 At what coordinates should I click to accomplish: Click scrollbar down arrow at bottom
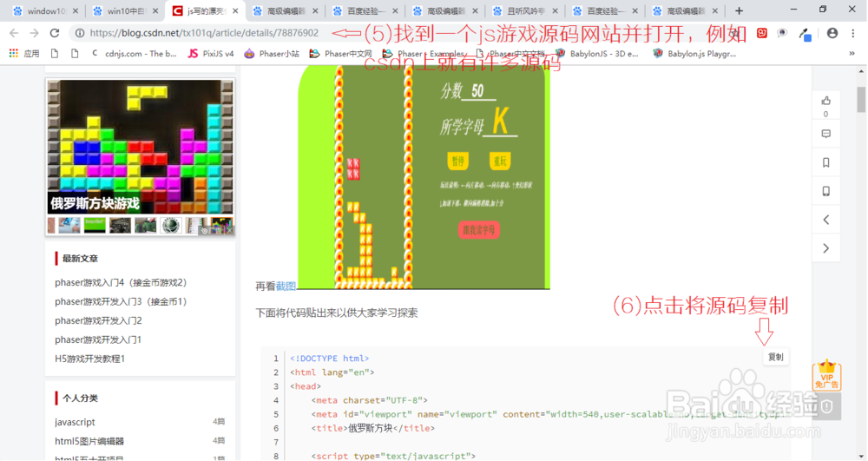pos(861,455)
